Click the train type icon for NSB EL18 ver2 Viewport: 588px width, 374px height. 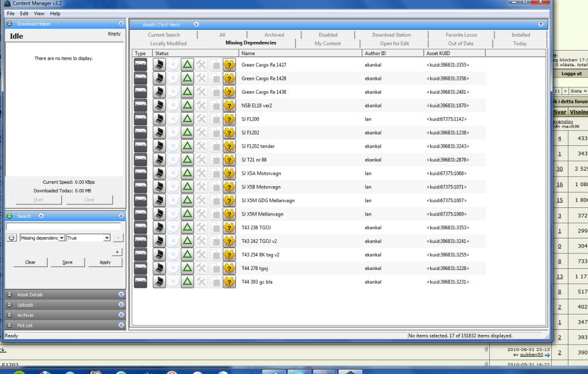click(141, 105)
